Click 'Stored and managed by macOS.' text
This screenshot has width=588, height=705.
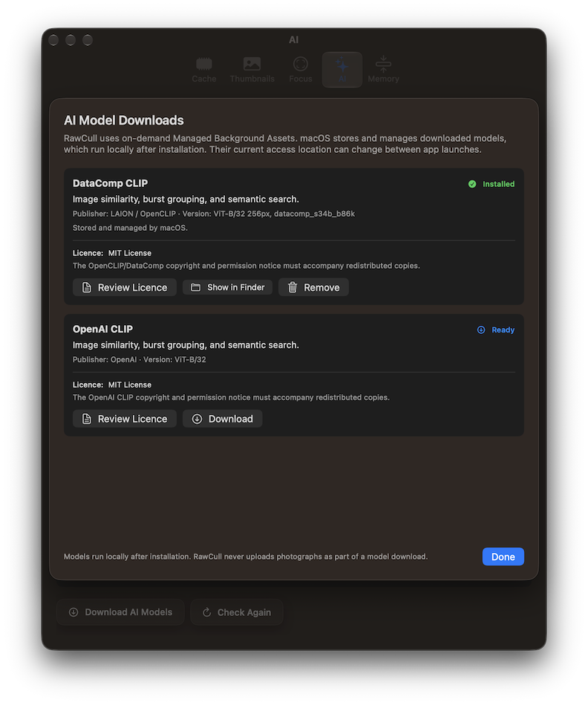pyautogui.click(x=130, y=228)
